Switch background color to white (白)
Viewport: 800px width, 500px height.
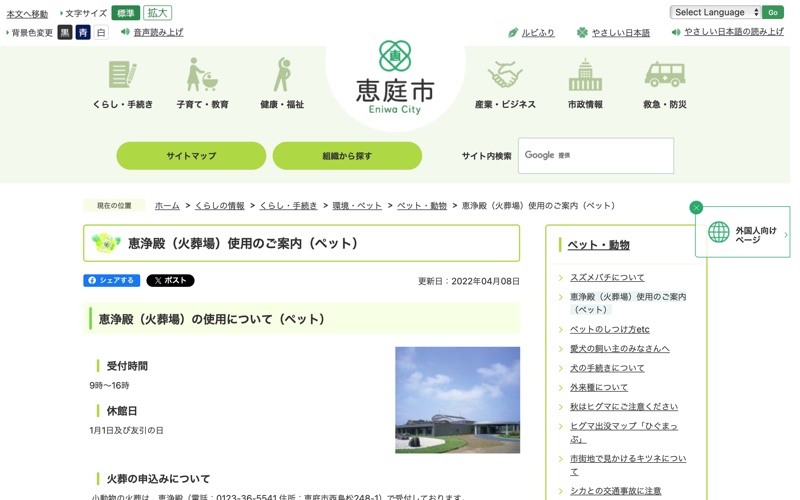[101, 33]
